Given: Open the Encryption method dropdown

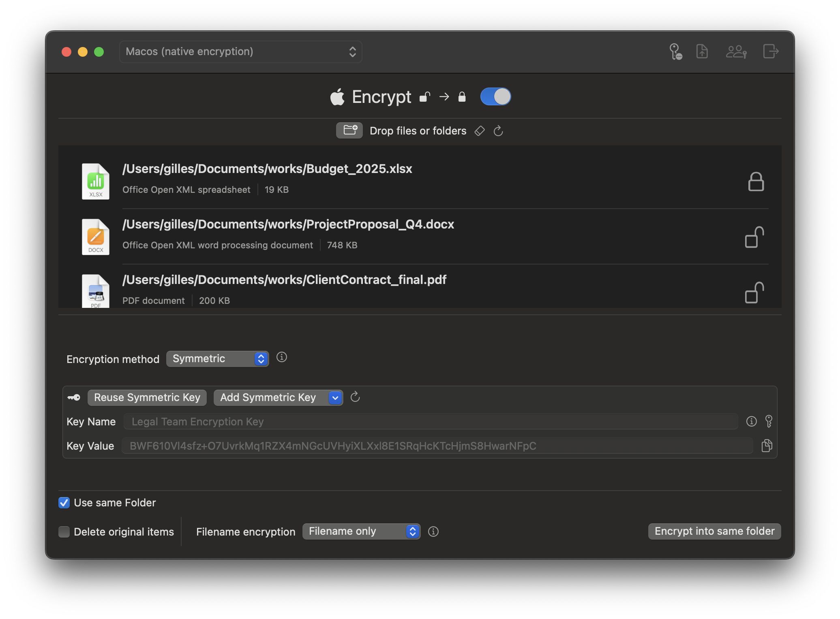Looking at the screenshot, I should pos(217,359).
